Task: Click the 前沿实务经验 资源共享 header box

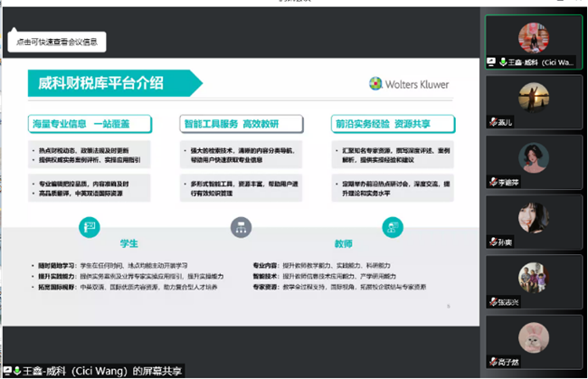Action: coord(393,124)
